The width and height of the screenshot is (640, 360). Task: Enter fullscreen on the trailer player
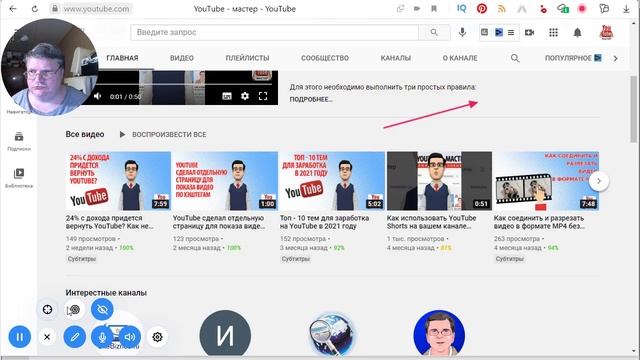[x=263, y=96]
